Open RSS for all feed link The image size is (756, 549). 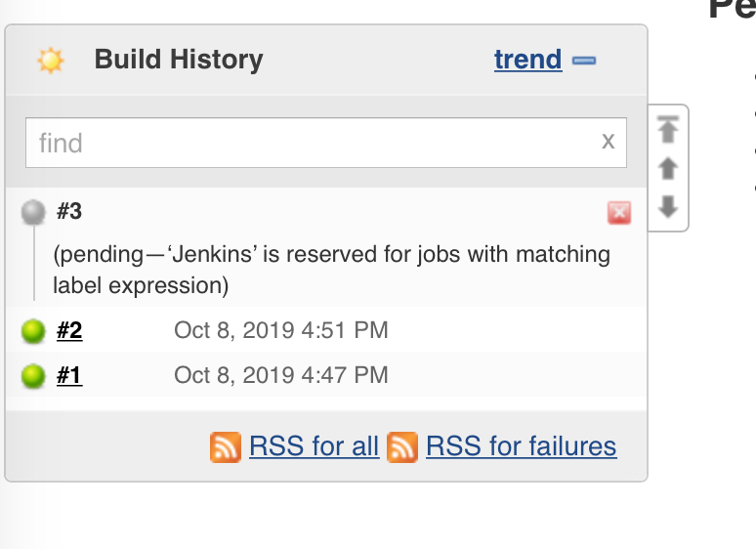tap(314, 445)
